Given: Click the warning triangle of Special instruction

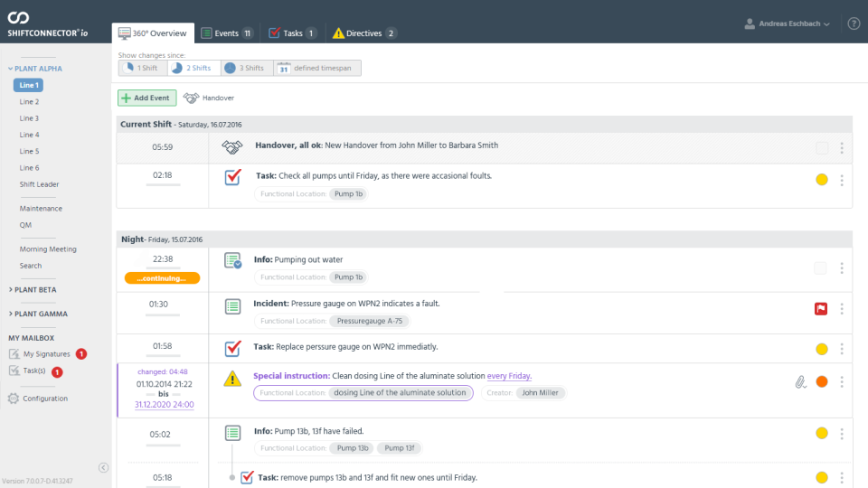Looking at the screenshot, I should point(232,379).
